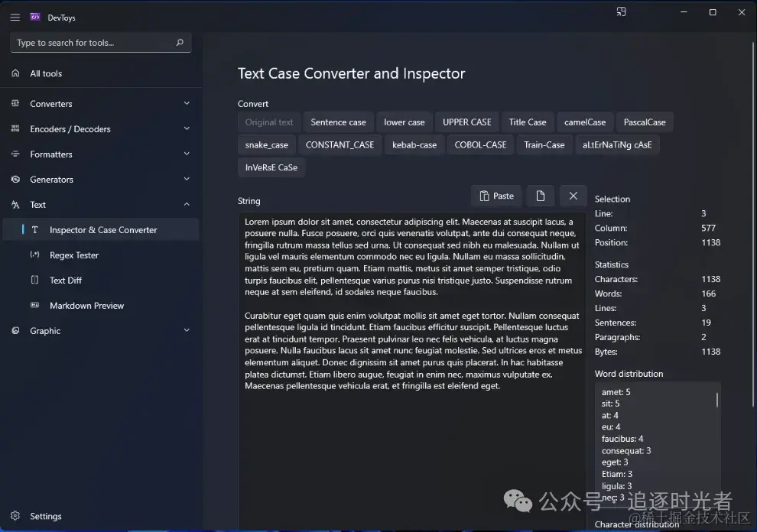The width and height of the screenshot is (757, 532).
Task: Expand the Generators chevron
Action: (x=187, y=179)
